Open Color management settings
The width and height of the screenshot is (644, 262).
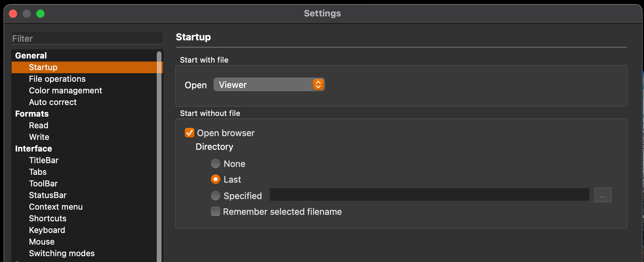click(x=65, y=91)
